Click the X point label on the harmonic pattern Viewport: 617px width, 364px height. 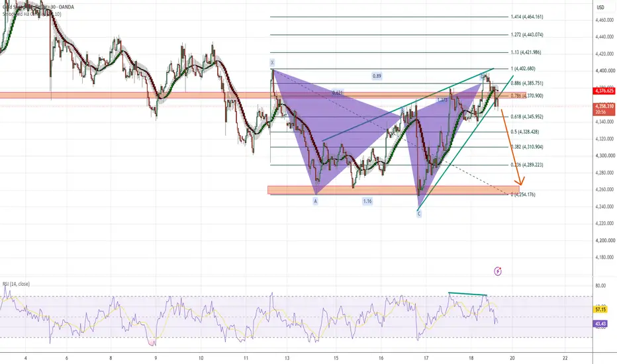pyautogui.click(x=272, y=63)
